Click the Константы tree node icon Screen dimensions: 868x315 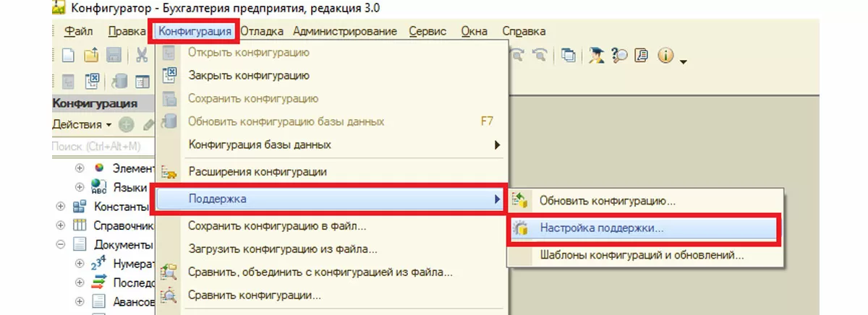pos(80,207)
